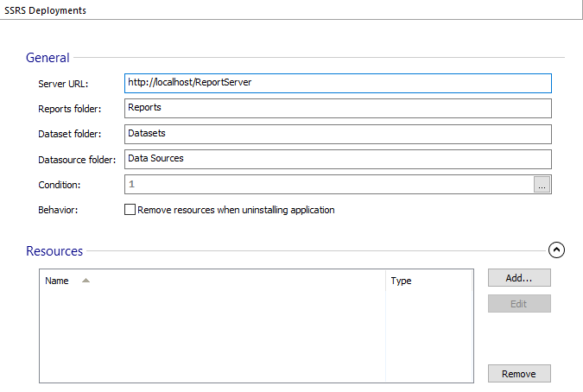This screenshot has width=583, height=392.
Task: Click the General section heading
Action: (48, 58)
